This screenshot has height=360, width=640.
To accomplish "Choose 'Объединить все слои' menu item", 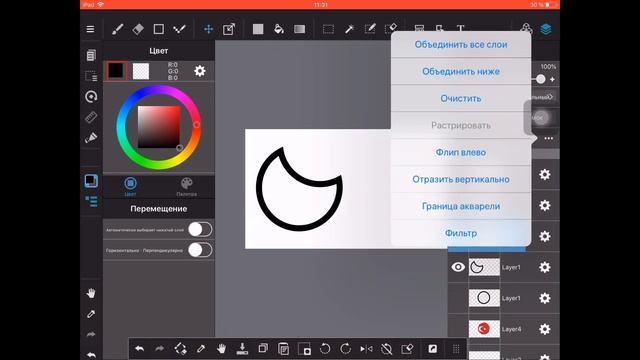I will click(x=461, y=44).
